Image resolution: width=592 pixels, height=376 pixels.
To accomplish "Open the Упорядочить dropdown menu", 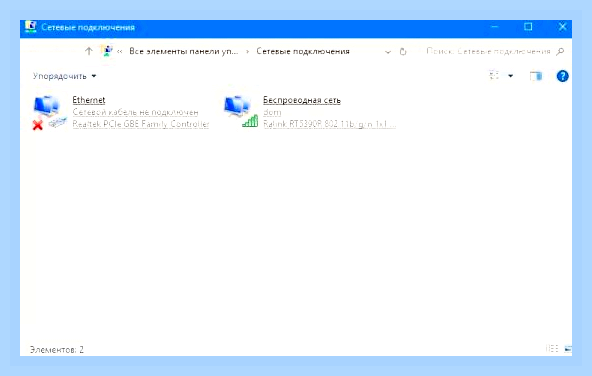I will tap(64, 76).
